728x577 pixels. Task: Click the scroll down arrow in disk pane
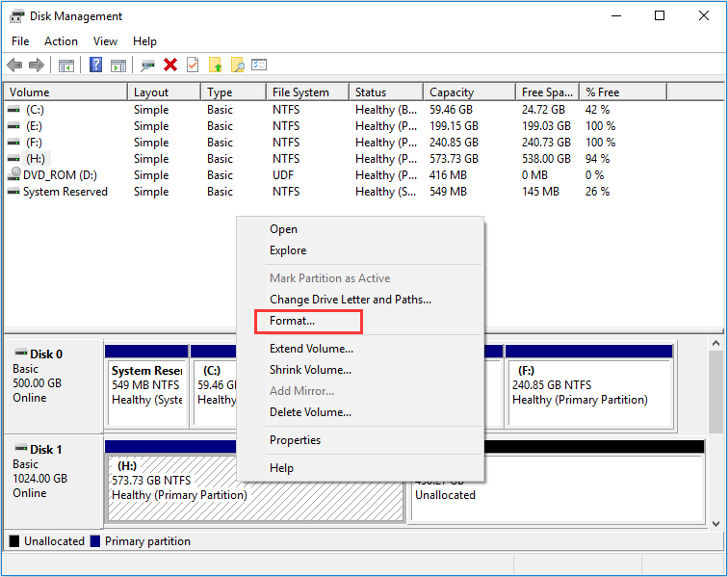tap(715, 524)
